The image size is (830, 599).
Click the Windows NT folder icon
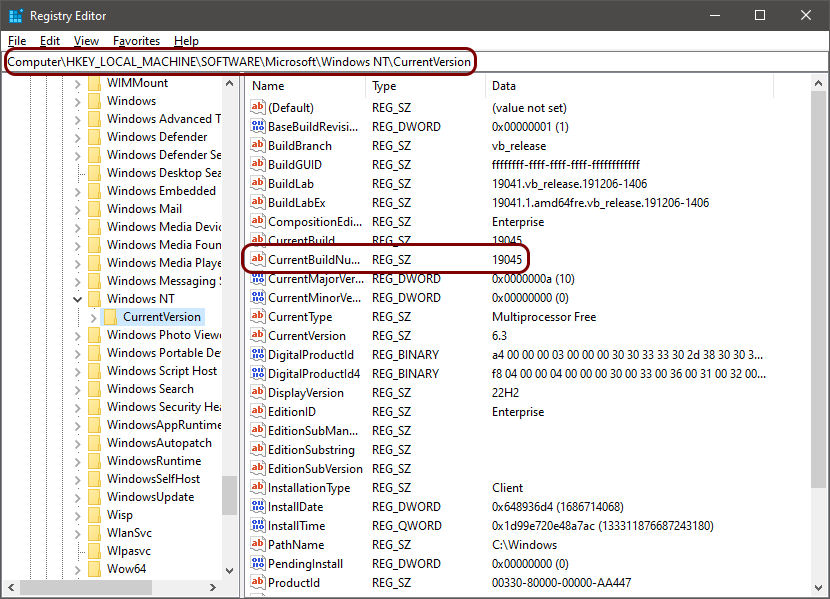(94, 298)
